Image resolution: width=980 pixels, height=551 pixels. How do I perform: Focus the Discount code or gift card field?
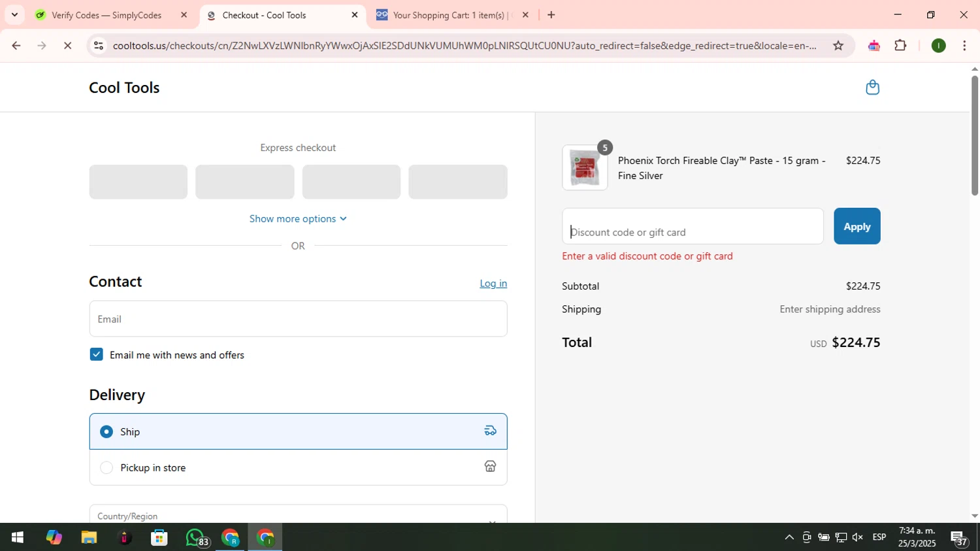point(693,226)
